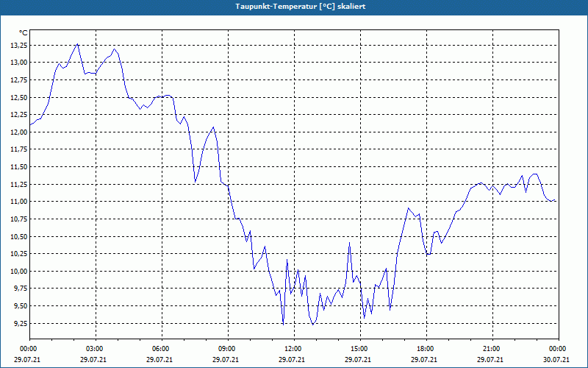Click the '29.07.21' date under 06:00

point(160,360)
